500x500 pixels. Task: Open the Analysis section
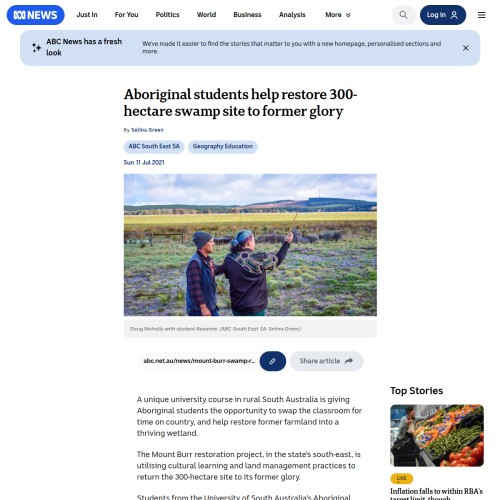(292, 15)
